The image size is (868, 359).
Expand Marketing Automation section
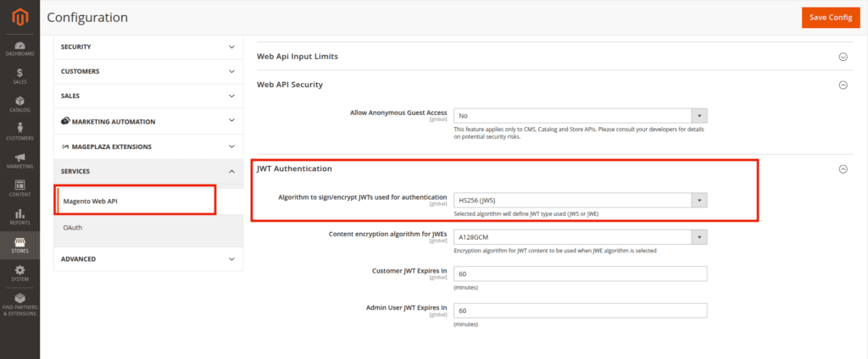pos(148,121)
